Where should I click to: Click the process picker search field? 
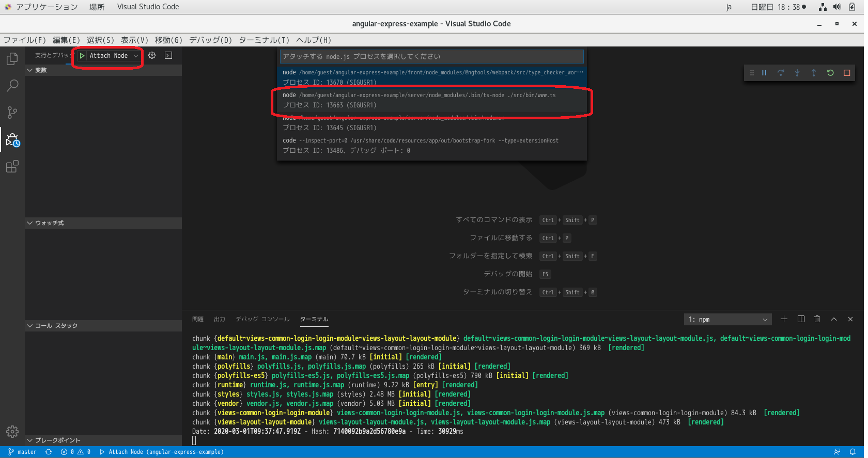[x=432, y=56]
